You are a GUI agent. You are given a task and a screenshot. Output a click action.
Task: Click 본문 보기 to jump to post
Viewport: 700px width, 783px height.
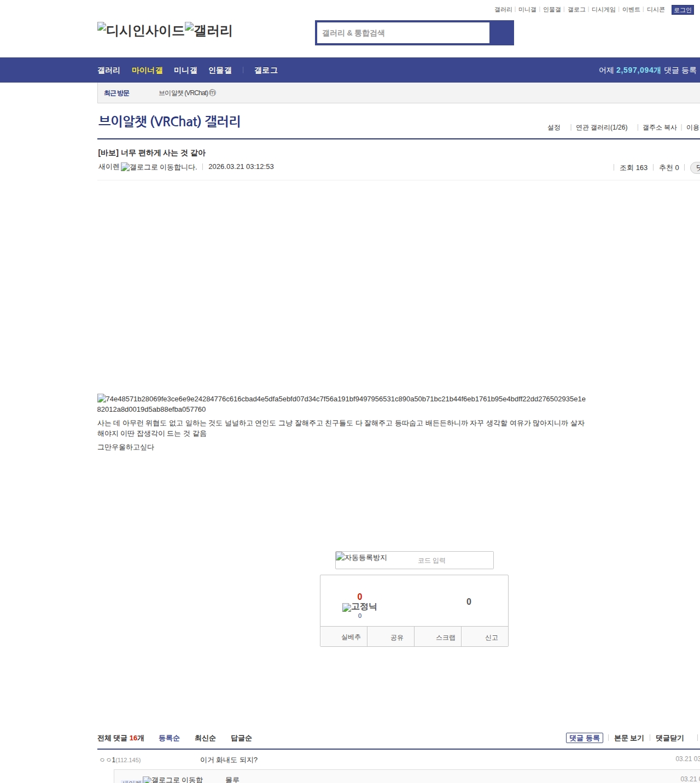629,738
